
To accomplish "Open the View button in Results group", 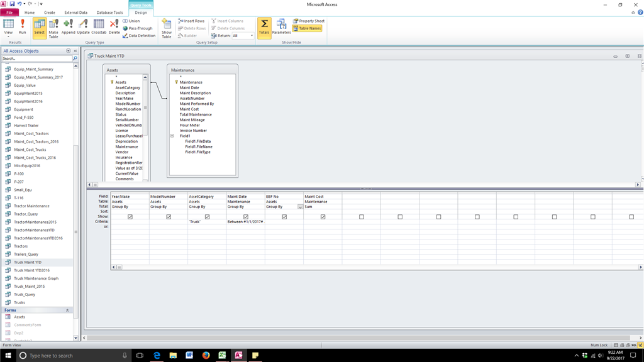I will (x=8, y=26).
